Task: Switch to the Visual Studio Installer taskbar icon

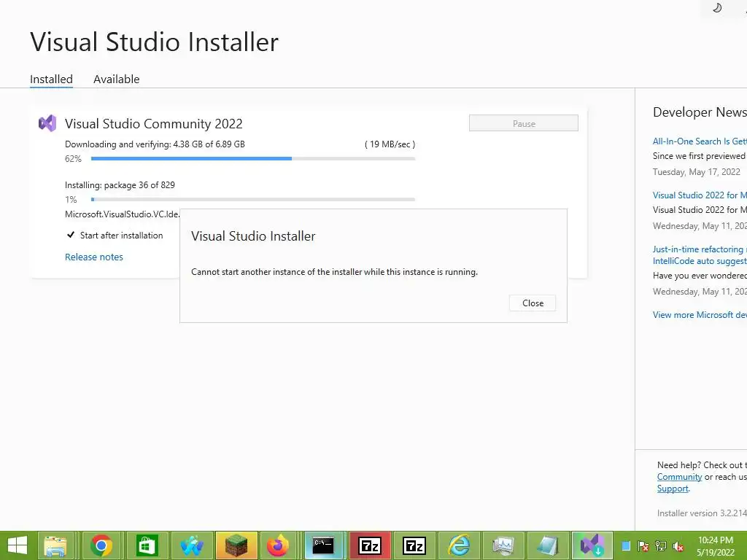Action: tap(592, 545)
